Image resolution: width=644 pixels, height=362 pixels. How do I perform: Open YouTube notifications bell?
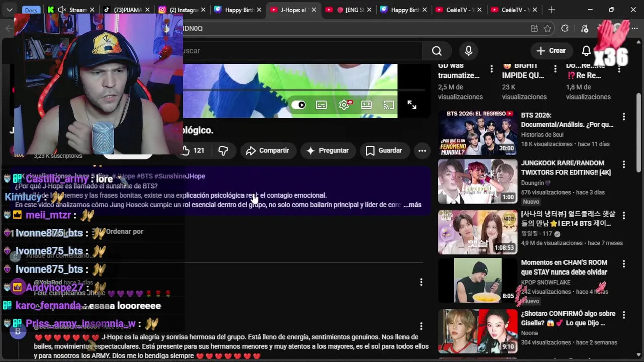tap(586, 51)
